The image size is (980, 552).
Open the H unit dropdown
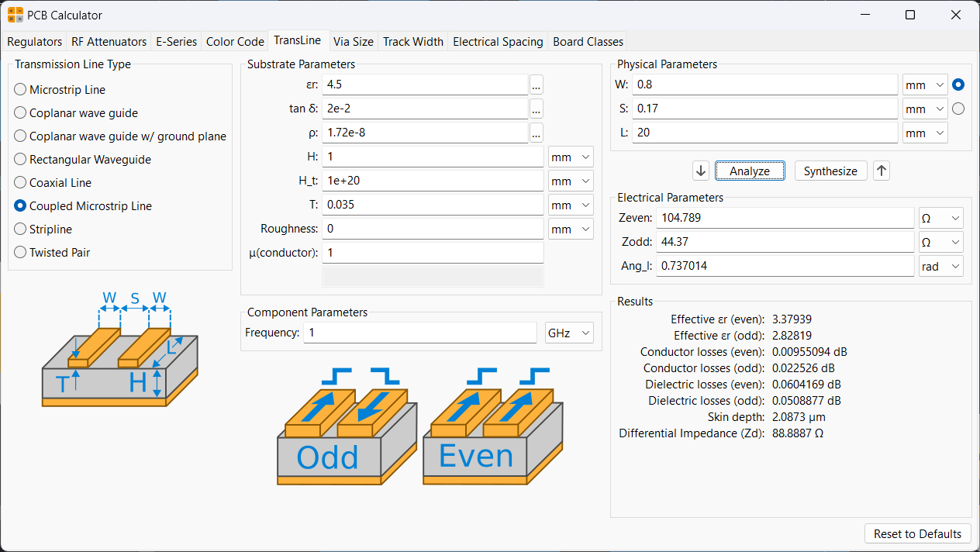coord(571,157)
